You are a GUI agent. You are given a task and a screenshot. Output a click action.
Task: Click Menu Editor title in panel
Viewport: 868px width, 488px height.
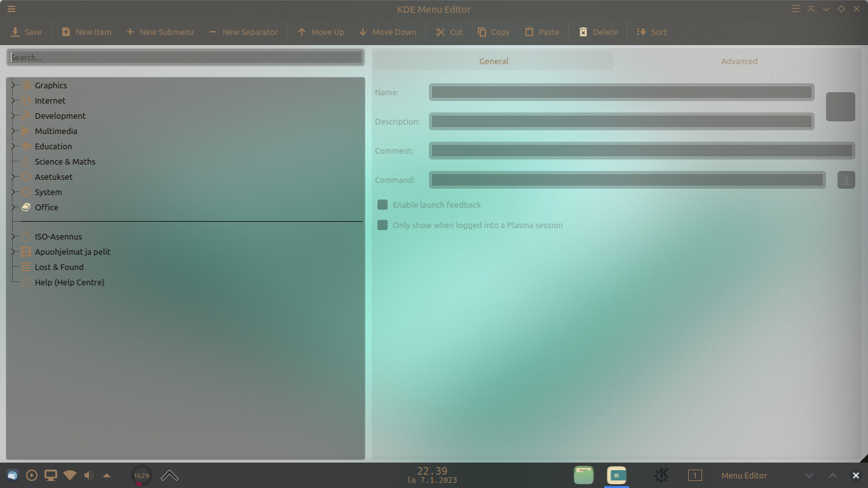(x=744, y=475)
